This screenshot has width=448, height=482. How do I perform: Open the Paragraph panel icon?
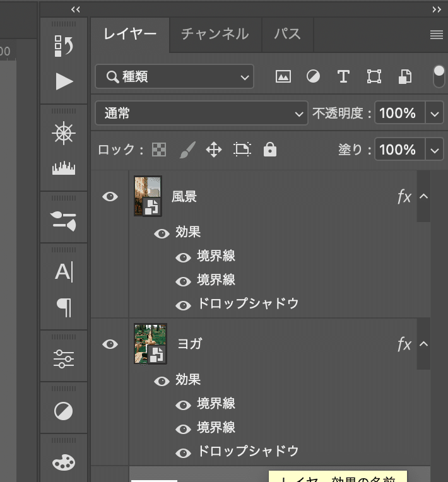(x=64, y=307)
